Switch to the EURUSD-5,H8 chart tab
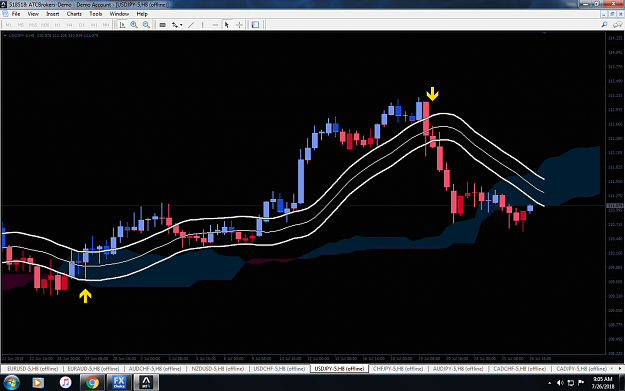 tap(32, 369)
